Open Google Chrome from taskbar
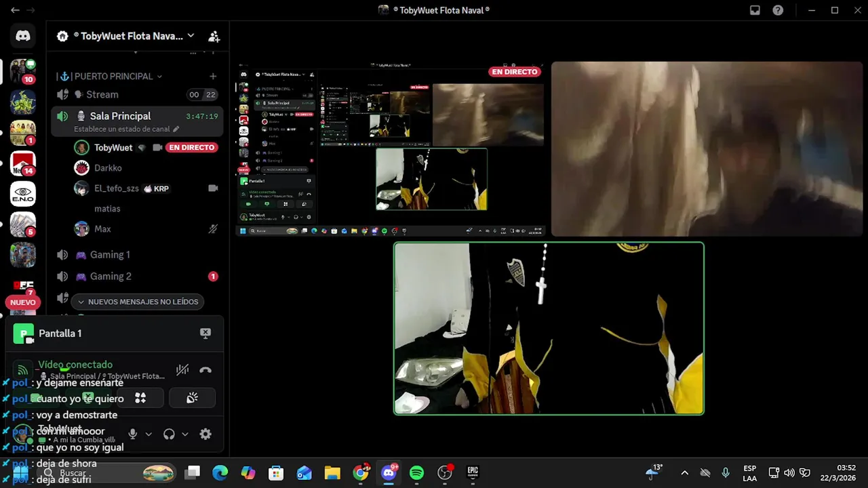This screenshot has width=868, height=488. click(x=361, y=472)
